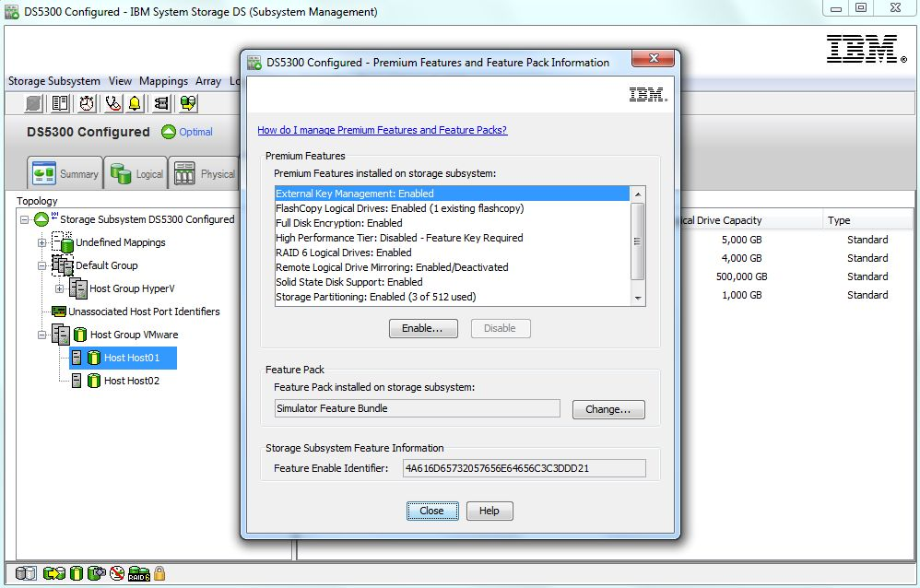Expand the Host Group HyperV node
Viewport: 920px width, 588px height.
click(59, 288)
